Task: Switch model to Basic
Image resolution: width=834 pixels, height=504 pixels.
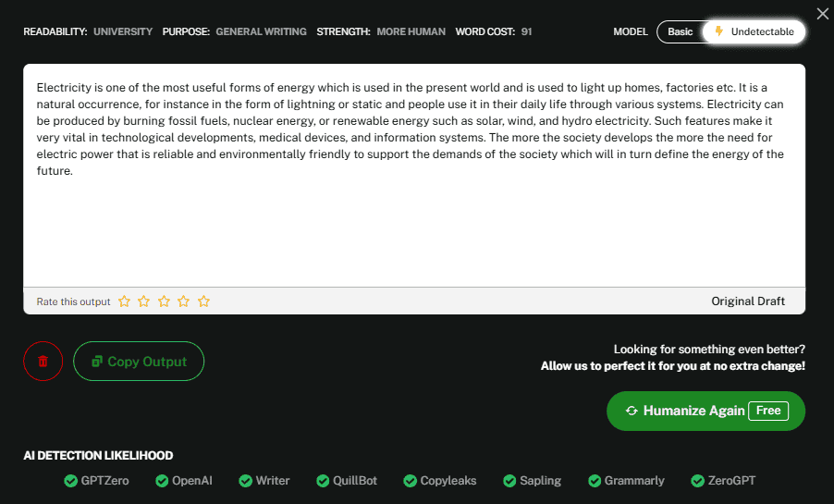Action: (x=680, y=32)
